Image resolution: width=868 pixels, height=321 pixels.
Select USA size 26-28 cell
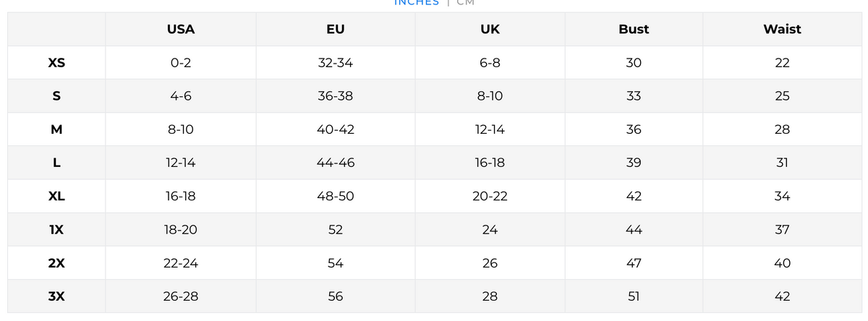(181, 296)
